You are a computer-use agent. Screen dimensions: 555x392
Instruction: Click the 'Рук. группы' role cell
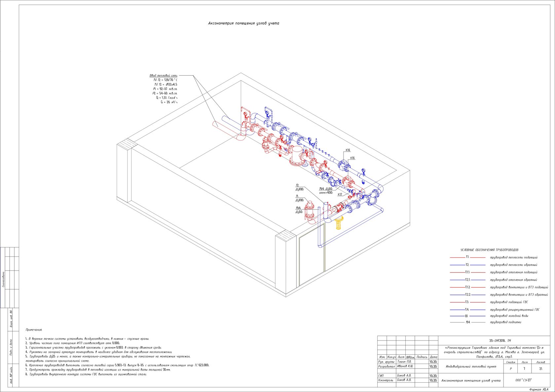click(x=386, y=362)
